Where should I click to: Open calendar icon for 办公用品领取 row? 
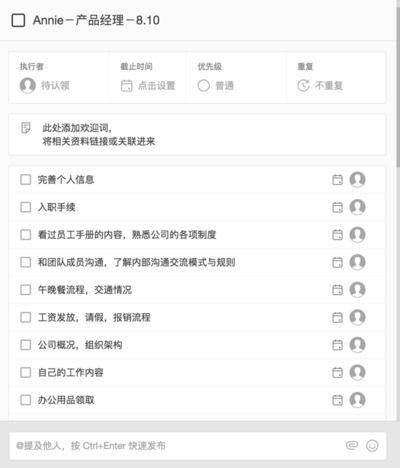[x=337, y=400]
